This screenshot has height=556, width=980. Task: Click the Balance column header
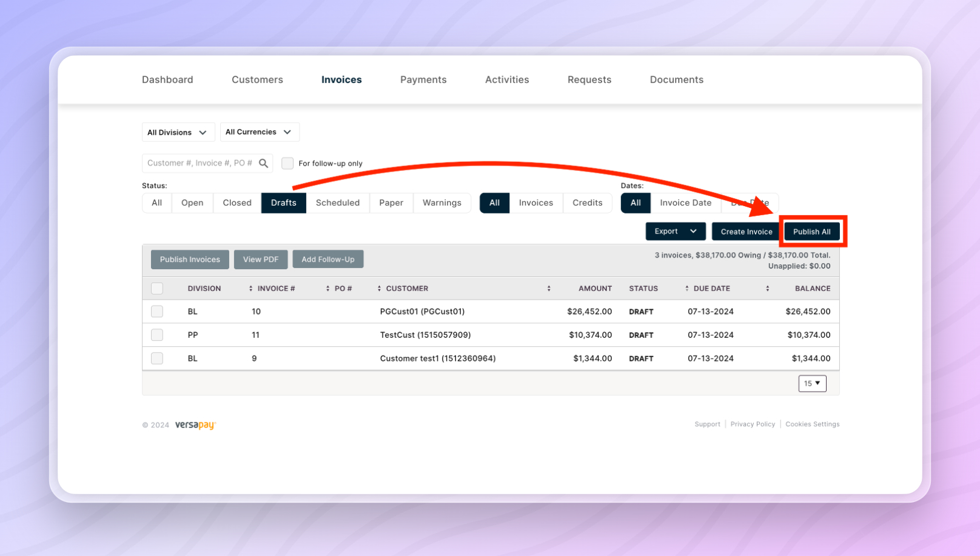(x=813, y=289)
